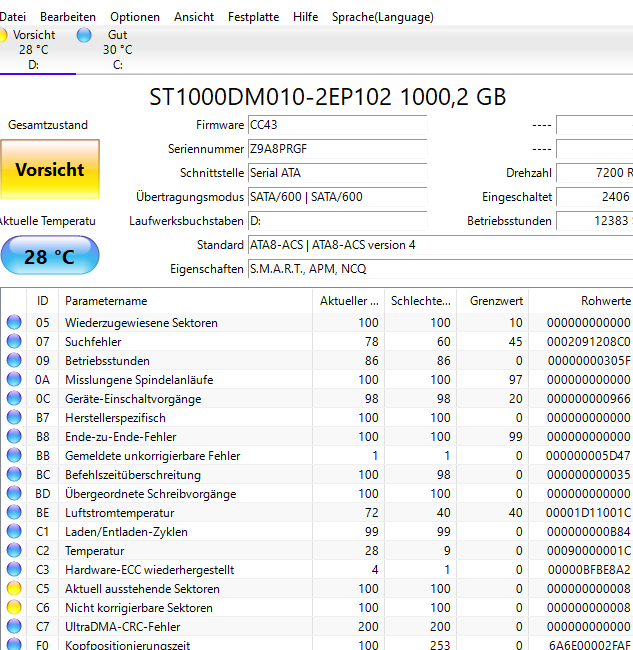Click the Parametername column header
Image resolution: width=633 pixels, height=650 pixels.
coord(185,301)
